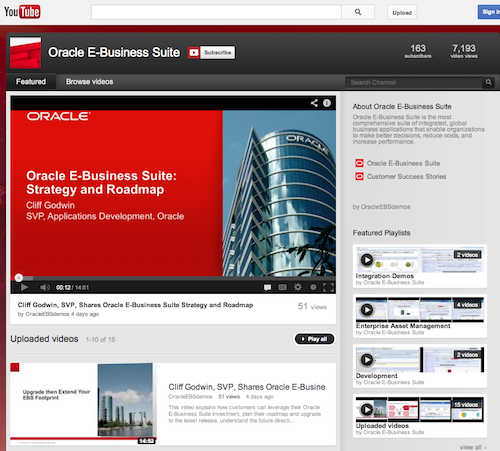Screen dimensions: 500x451
Task: Click the Customer Success Stories link icon
Action: tap(359, 176)
